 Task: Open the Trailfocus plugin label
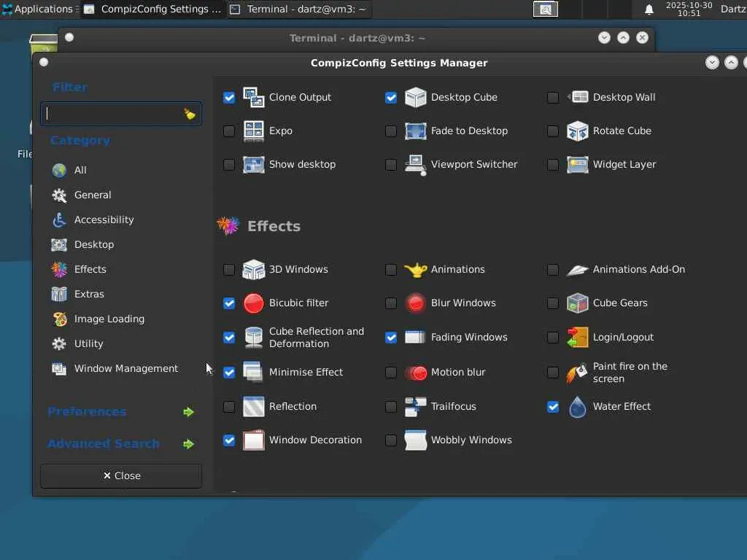[x=453, y=406]
